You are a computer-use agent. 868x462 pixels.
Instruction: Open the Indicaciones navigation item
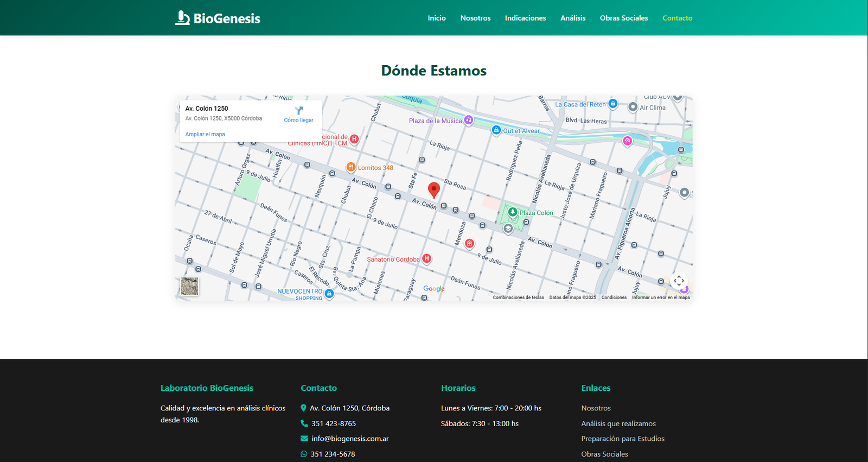point(525,18)
